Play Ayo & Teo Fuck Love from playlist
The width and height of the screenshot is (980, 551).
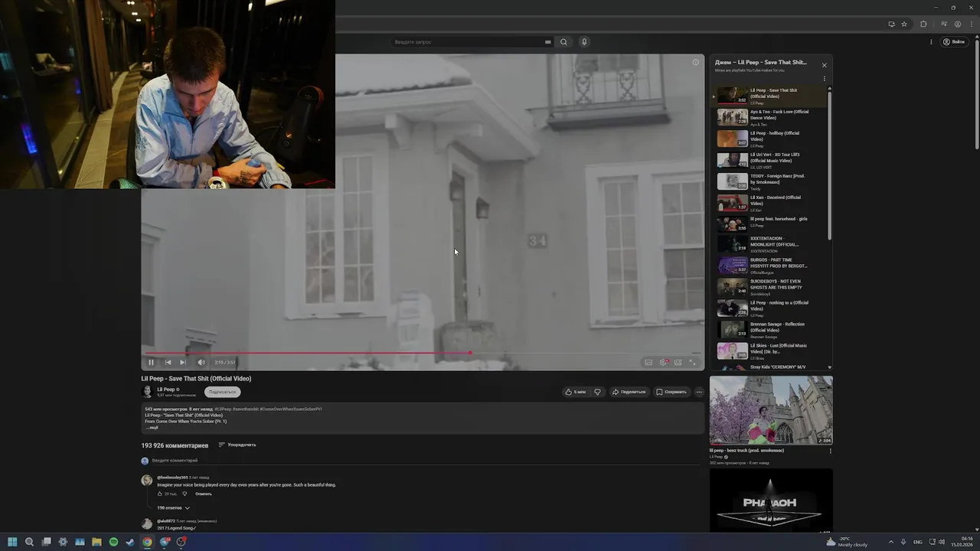coord(771,117)
